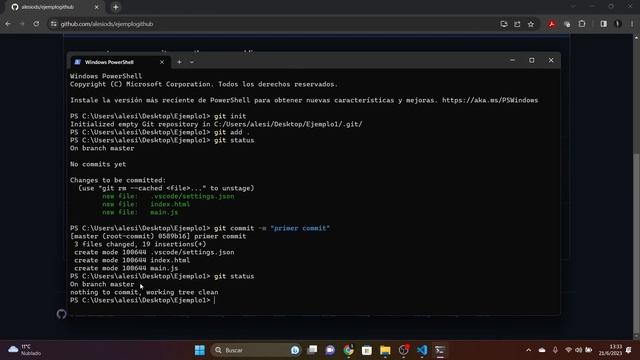Open Visual Studio Code from the taskbar

422,350
